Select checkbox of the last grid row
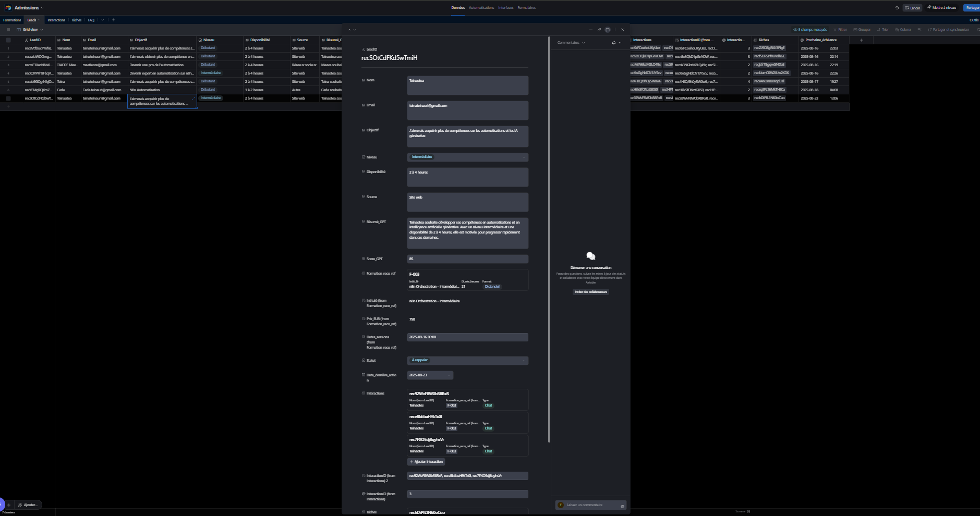The width and height of the screenshot is (980, 516). click(8, 99)
